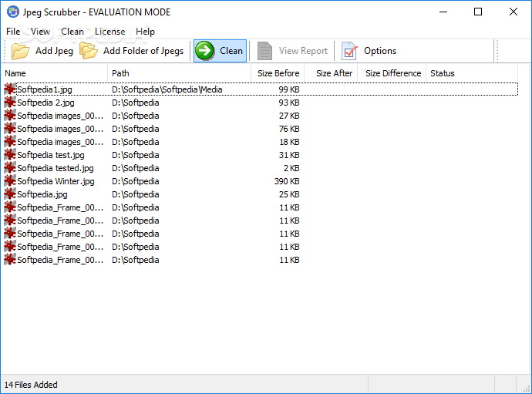Click the 2 KB size value
This screenshot has width=532, height=394.
[x=291, y=168]
